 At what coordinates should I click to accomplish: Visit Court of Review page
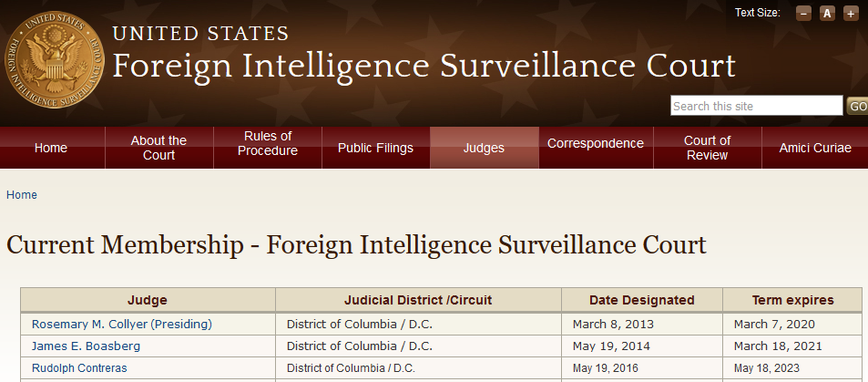tap(707, 148)
